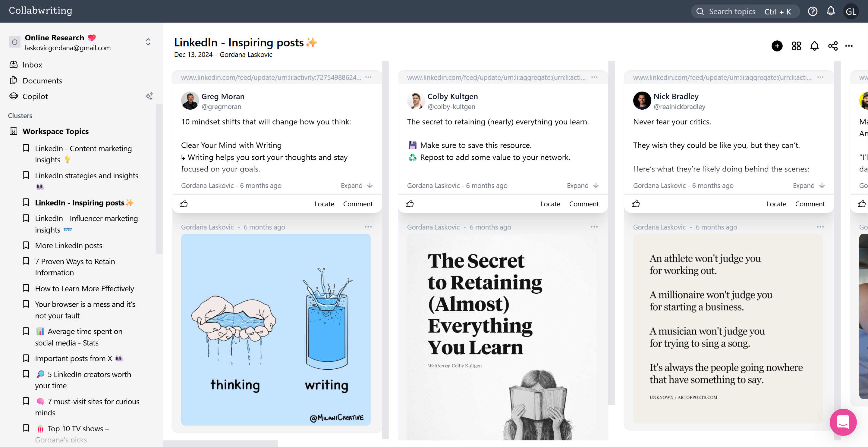Click Copilot sparkle icon in sidebar
Screen dimensions: 868x447
pyautogui.click(x=149, y=96)
